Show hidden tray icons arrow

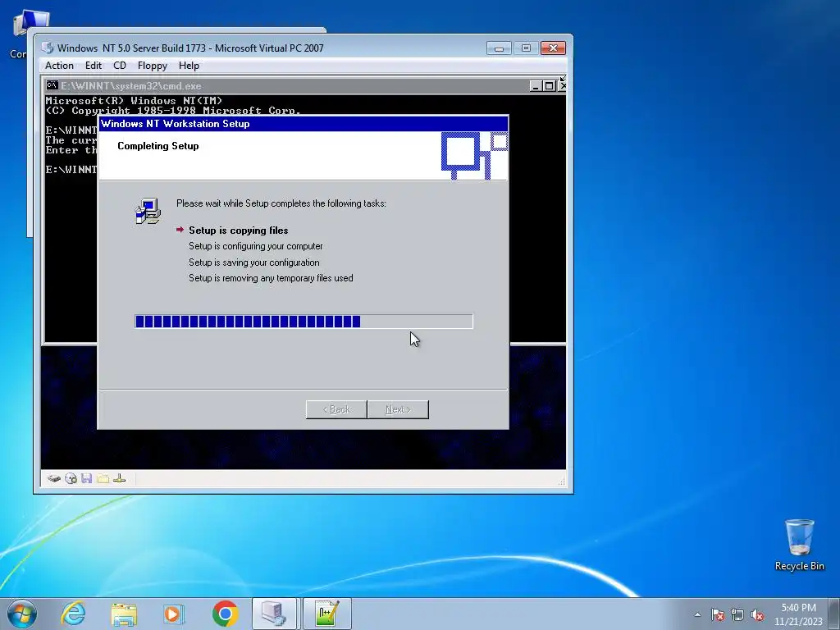[x=697, y=614]
